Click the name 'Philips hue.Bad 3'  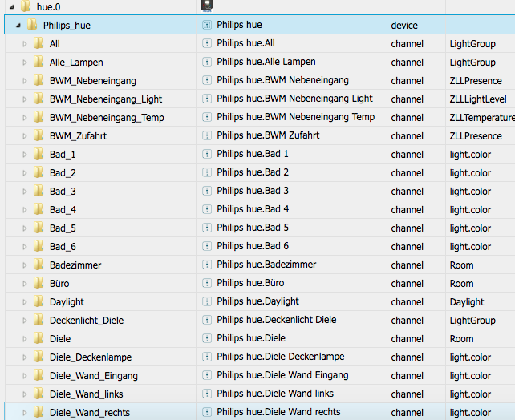click(253, 191)
